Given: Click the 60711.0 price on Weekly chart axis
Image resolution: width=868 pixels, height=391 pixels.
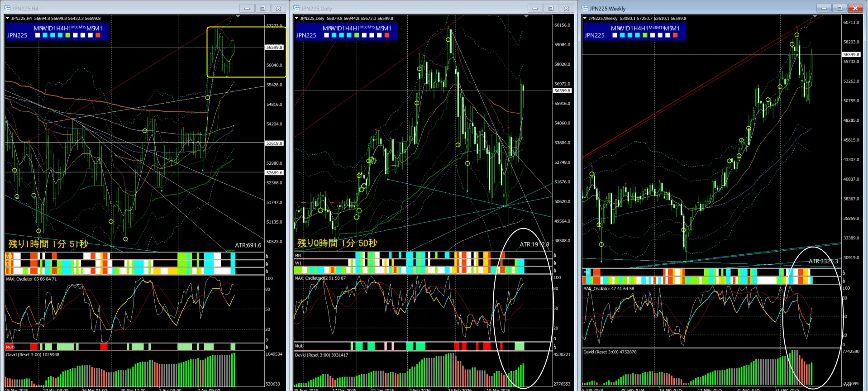Looking at the screenshot, I should [851, 22].
